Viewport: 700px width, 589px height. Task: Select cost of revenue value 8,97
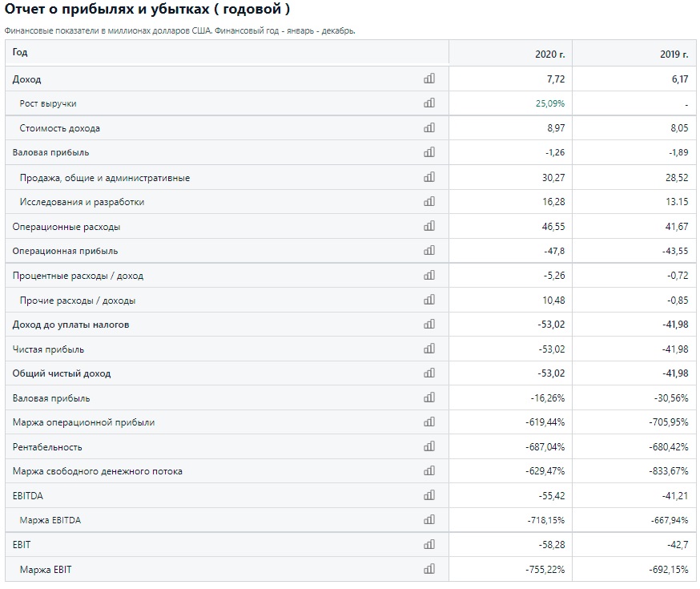click(x=556, y=128)
